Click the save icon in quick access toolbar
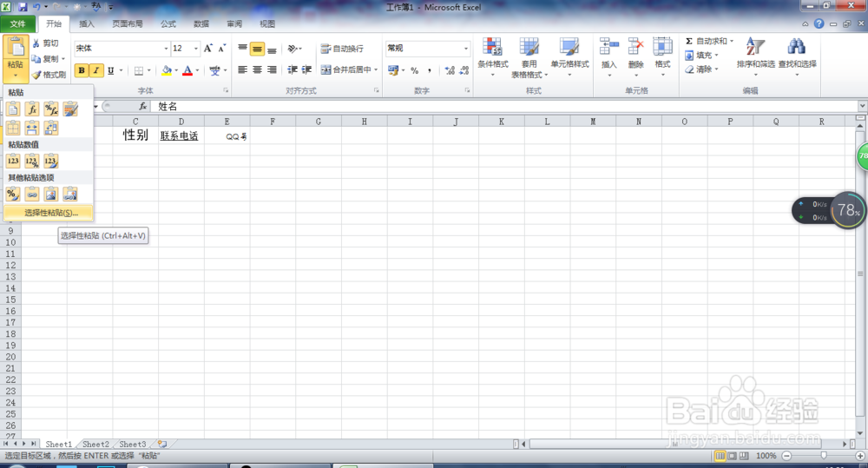 (23, 7)
